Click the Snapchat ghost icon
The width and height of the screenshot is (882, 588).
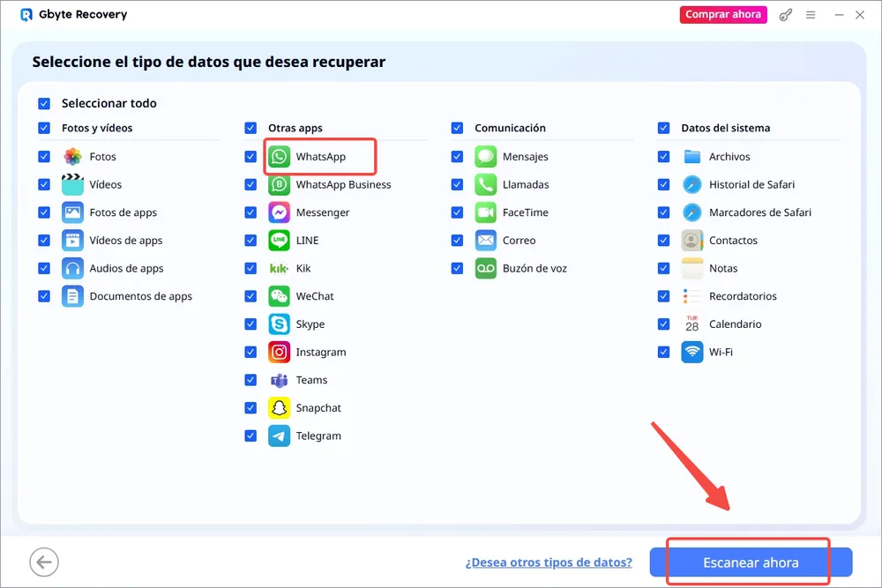(x=279, y=408)
